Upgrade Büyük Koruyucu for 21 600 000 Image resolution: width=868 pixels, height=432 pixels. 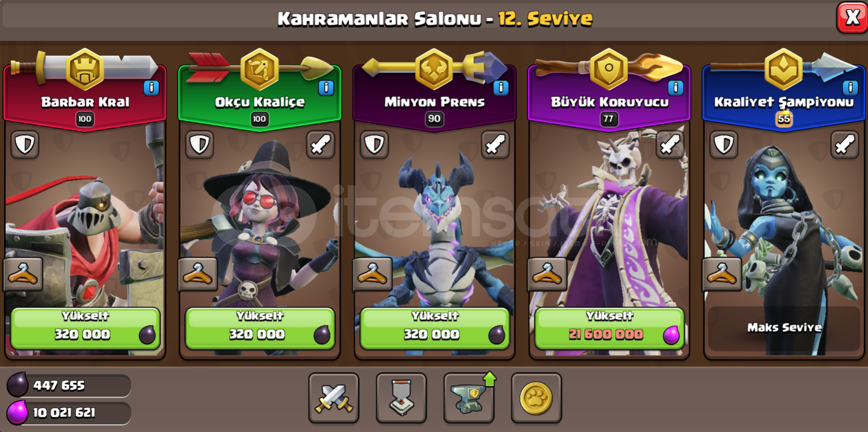pyautogui.click(x=609, y=329)
